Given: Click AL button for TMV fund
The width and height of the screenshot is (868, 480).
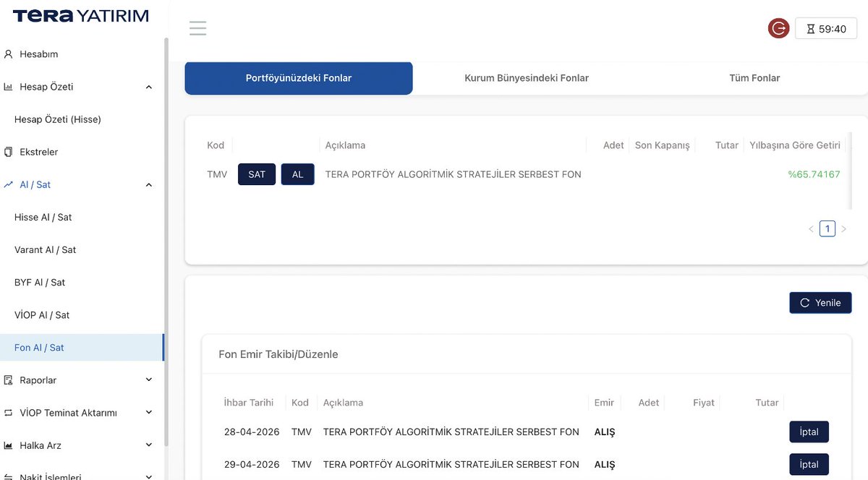Looking at the screenshot, I should [x=297, y=174].
